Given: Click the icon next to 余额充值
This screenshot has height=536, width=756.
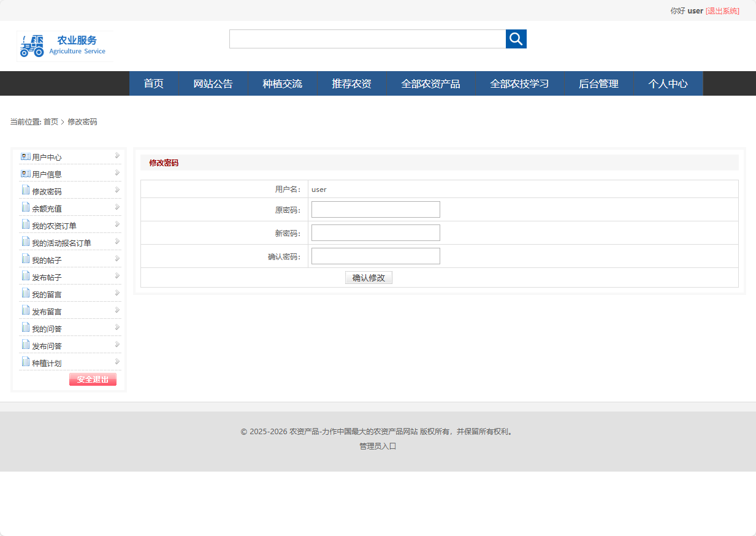Looking at the screenshot, I should click(25, 207).
